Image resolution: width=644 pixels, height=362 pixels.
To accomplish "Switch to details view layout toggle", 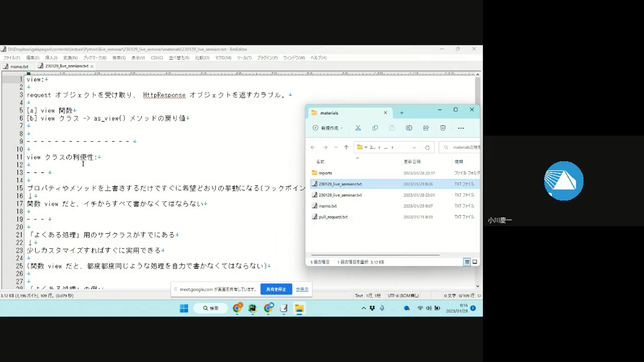I will pyautogui.click(x=467, y=262).
